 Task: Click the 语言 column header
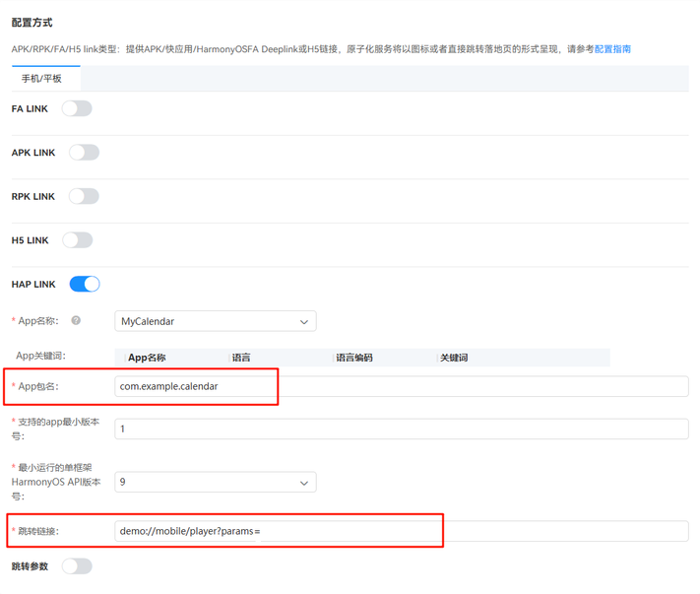click(x=241, y=358)
